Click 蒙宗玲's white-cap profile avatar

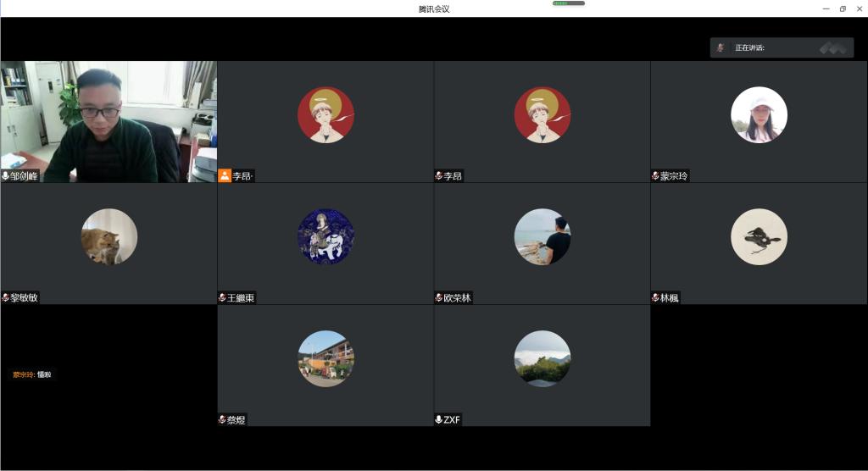[x=759, y=115]
